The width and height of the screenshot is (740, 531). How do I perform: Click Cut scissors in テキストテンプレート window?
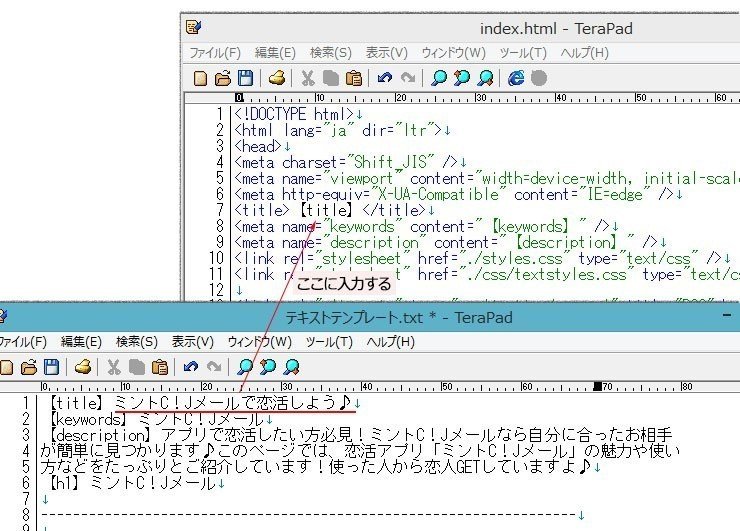pyautogui.click(x=114, y=367)
